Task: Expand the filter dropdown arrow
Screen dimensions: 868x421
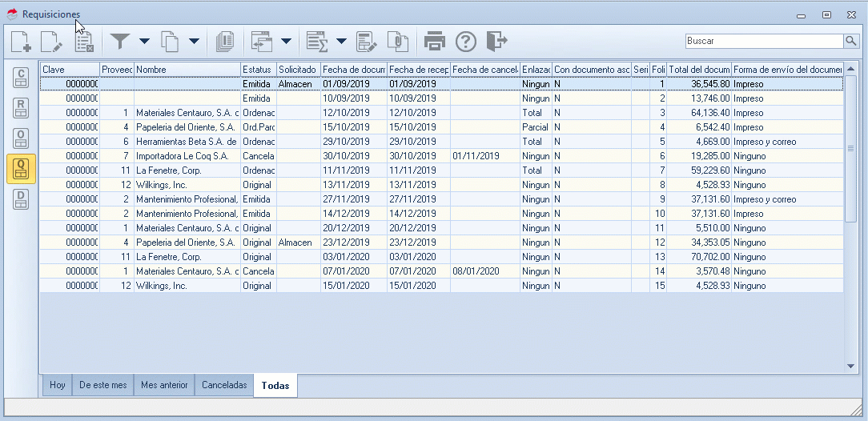Action: coord(144,41)
